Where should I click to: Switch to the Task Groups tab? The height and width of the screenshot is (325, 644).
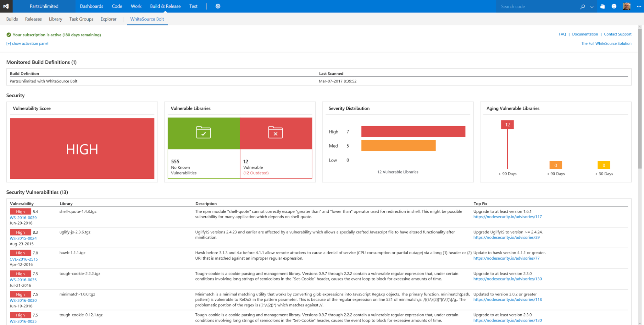[x=81, y=19]
